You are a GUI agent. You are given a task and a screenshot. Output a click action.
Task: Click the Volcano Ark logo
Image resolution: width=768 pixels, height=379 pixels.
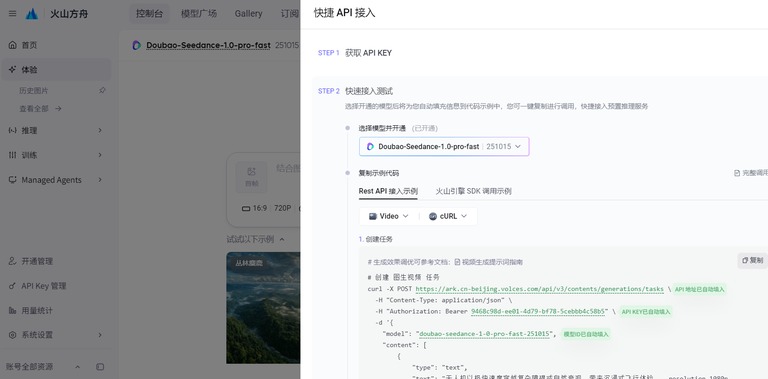[x=32, y=14]
